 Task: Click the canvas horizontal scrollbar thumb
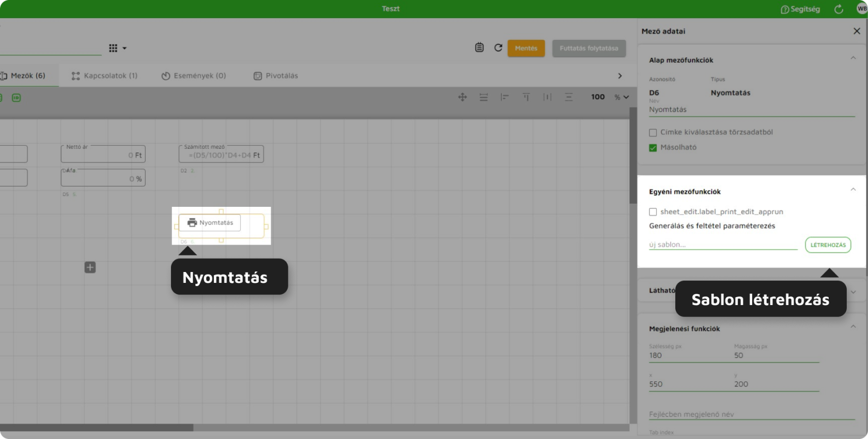[x=97, y=428]
